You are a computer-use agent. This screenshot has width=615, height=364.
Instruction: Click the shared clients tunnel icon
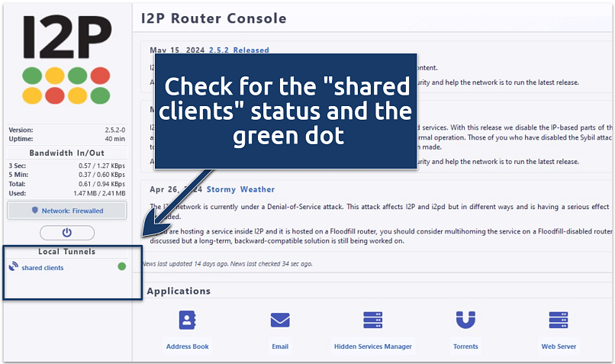tap(13, 267)
